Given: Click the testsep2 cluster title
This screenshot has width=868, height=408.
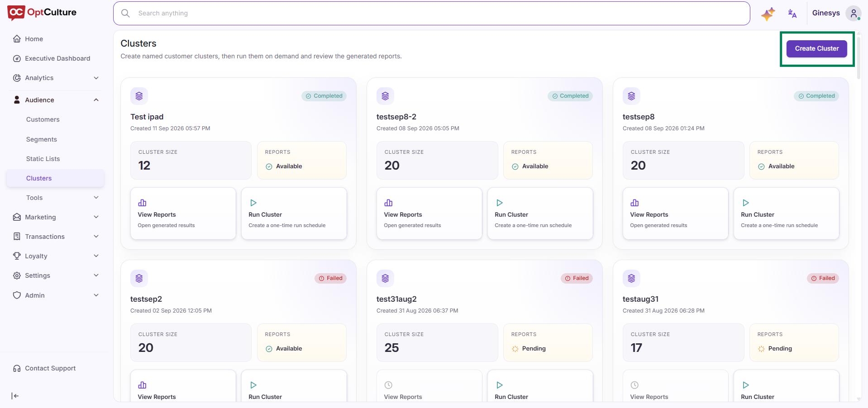Looking at the screenshot, I should click(x=146, y=299).
